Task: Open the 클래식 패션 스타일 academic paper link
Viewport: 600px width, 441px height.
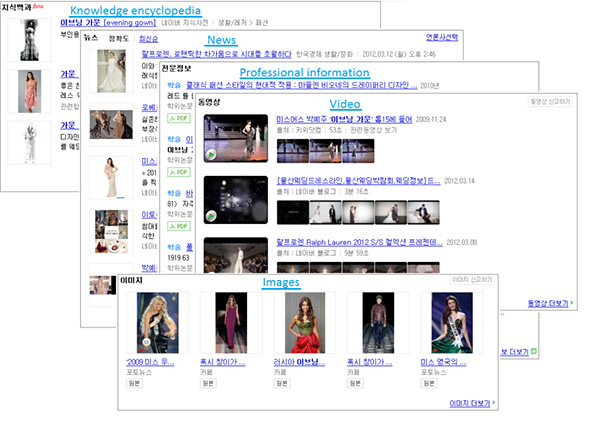Action: point(302,85)
